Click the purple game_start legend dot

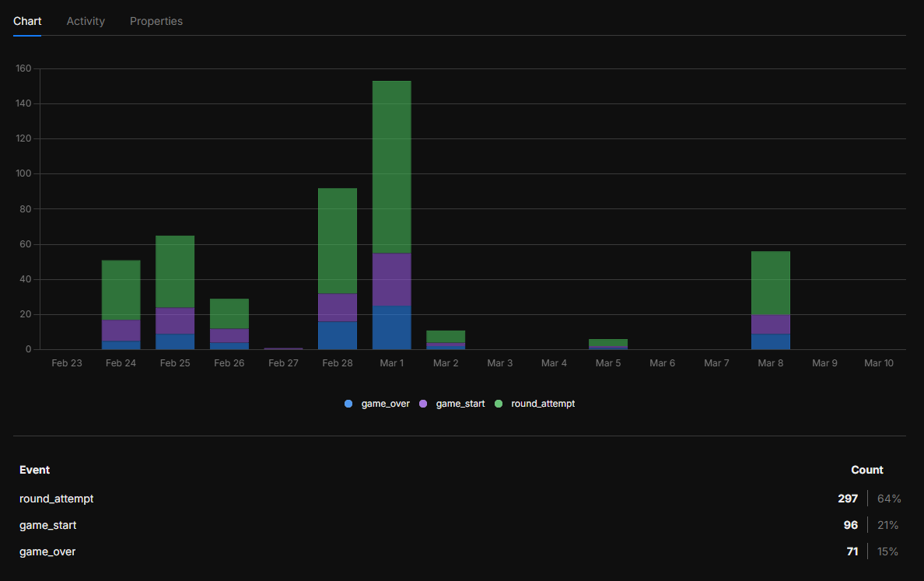pos(423,404)
